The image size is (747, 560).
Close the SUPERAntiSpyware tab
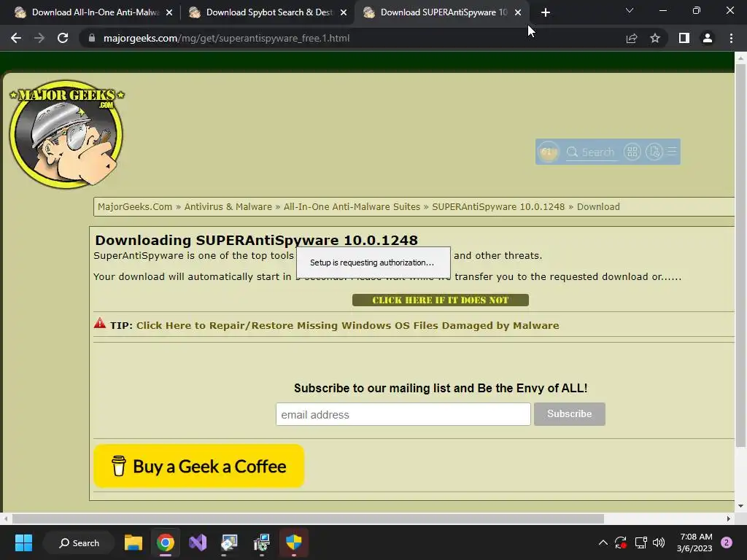point(518,12)
